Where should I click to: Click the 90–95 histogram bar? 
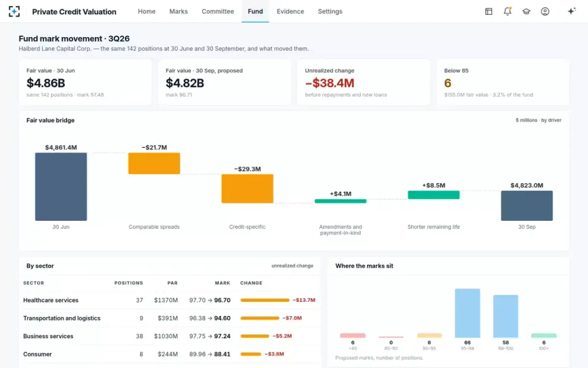tap(429, 336)
